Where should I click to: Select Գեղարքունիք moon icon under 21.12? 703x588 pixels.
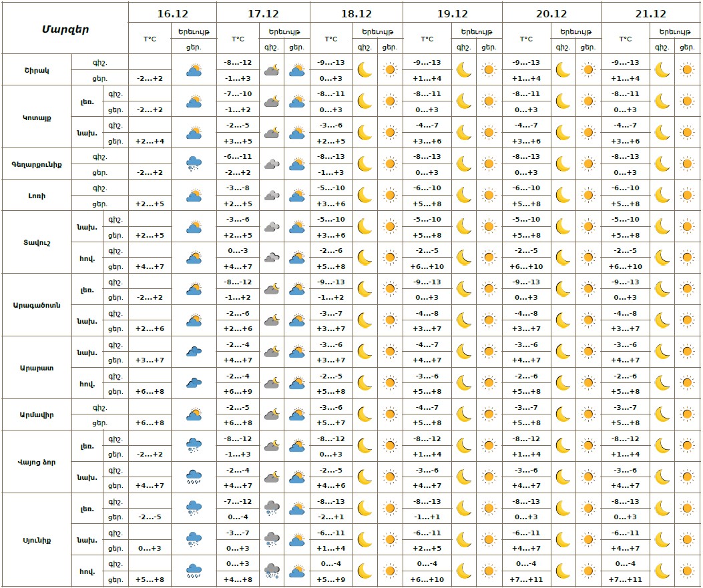click(662, 164)
